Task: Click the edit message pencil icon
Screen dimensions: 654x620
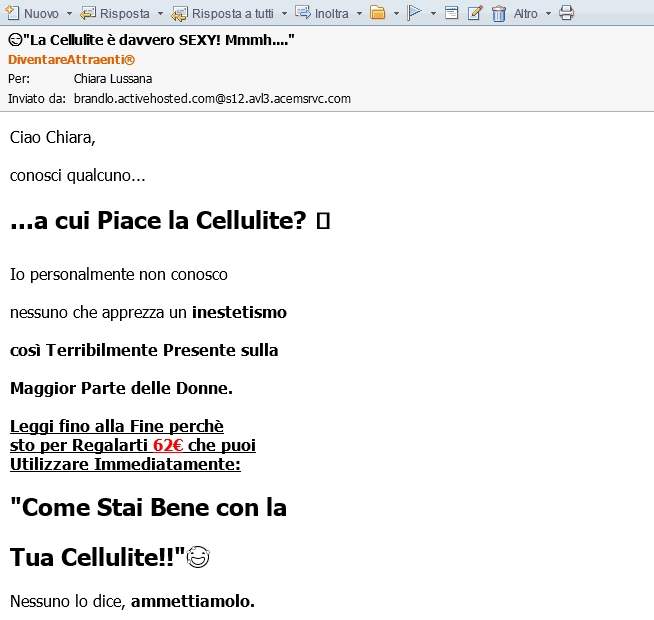Action: point(475,13)
